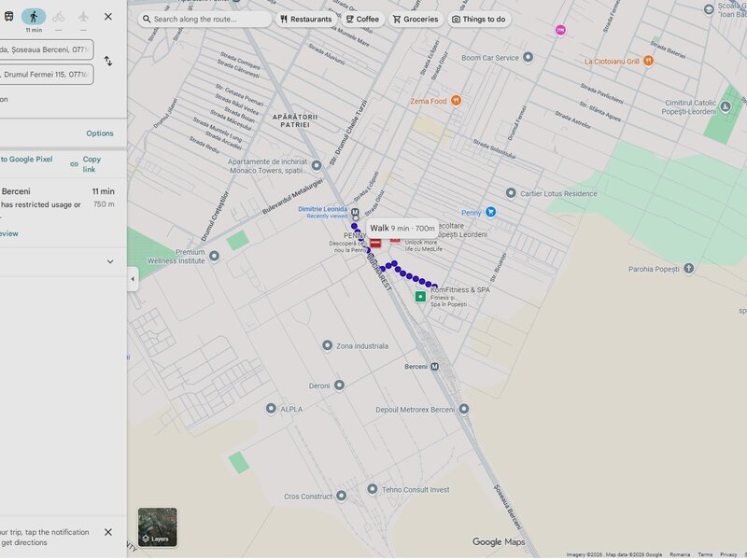Open the pink hotel pin
Image resolution: width=747 pixels, height=560 pixels.
(561, 31)
